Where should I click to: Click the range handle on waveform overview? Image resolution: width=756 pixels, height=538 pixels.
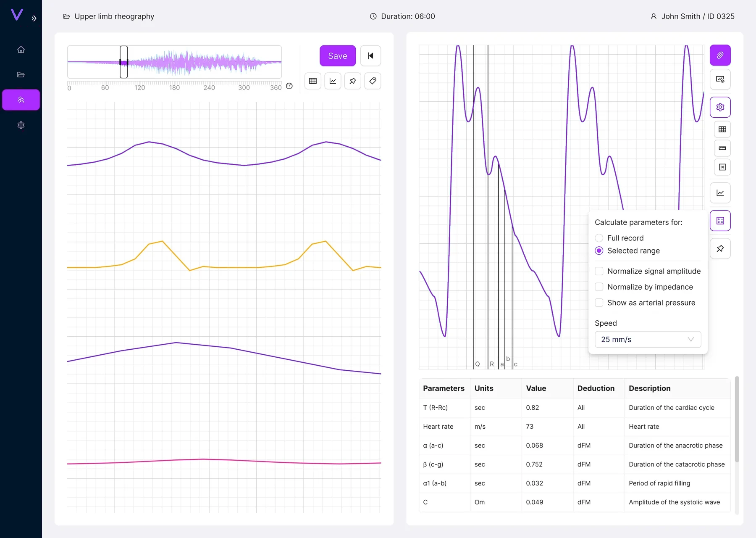pyautogui.click(x=124, y=62)
